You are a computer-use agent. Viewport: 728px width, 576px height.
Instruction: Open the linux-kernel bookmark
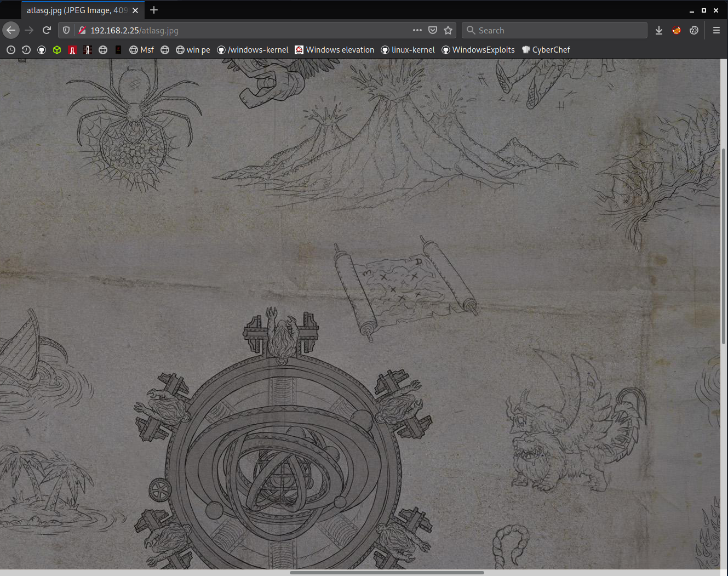tap(408, 50)
